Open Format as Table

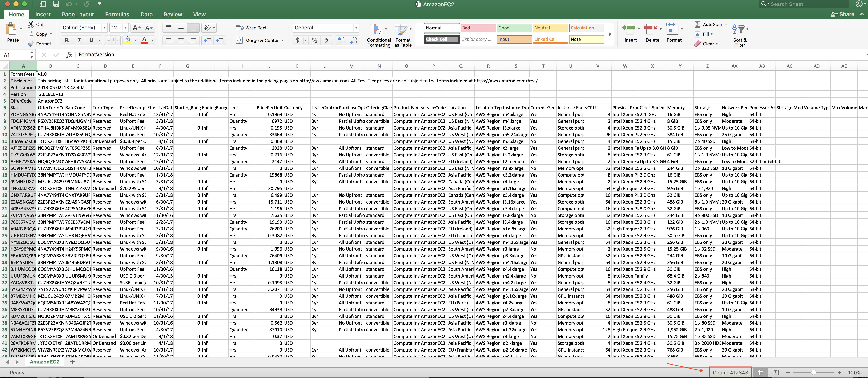[403, 35]
